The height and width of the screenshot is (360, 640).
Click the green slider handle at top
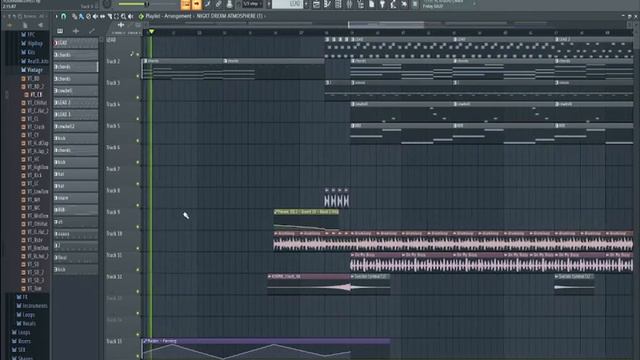147,4
